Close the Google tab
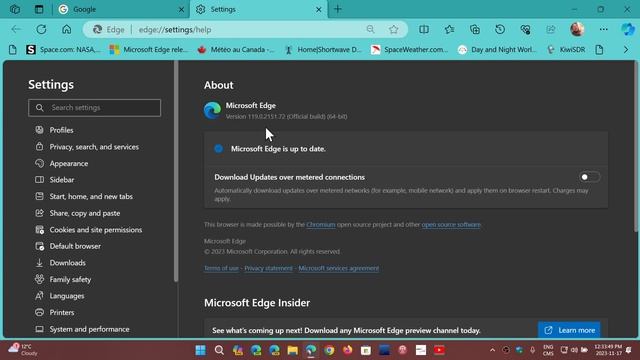Image resolution: width=640 pixels, height=360 pixels. coord(182,9)
